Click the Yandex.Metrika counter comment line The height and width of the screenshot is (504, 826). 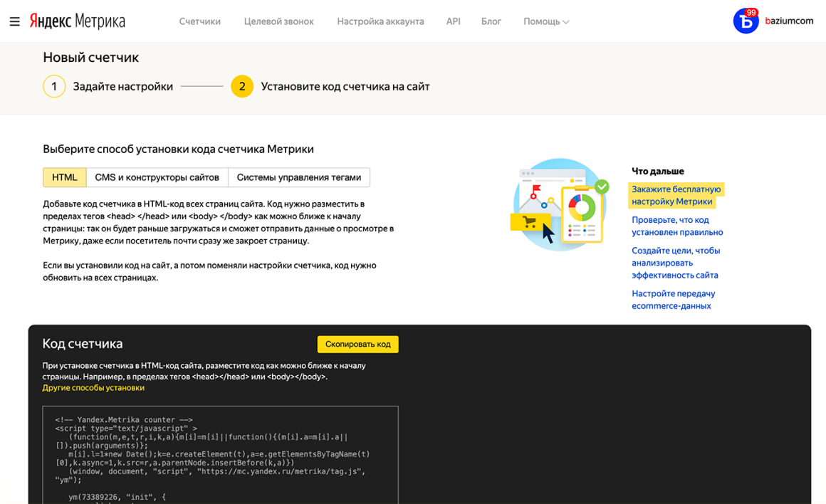(124, 420)
